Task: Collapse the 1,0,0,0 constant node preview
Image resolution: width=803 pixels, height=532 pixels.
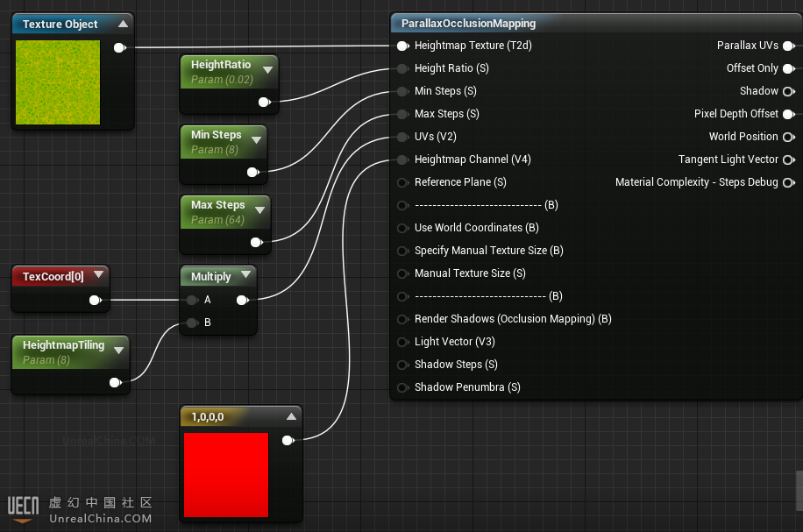Action: [291, 416]
